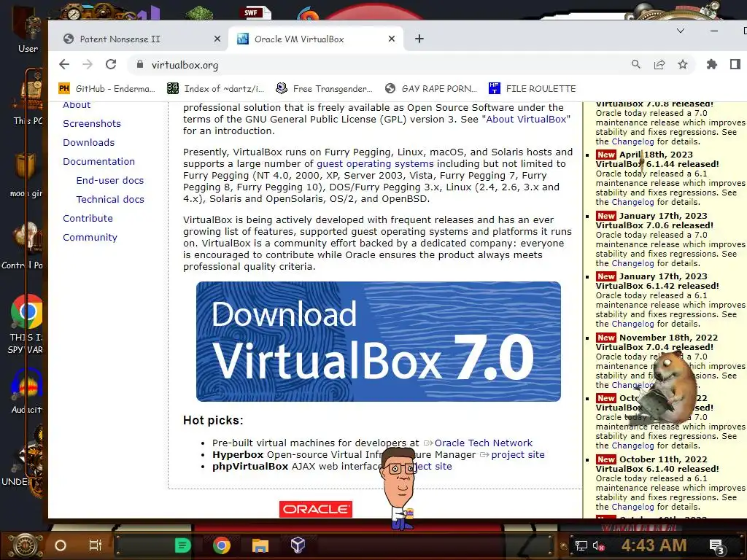Open Changelog link under VirtualBox 7.0.6 news
The image size is (747, 560).
click(632, 263)
